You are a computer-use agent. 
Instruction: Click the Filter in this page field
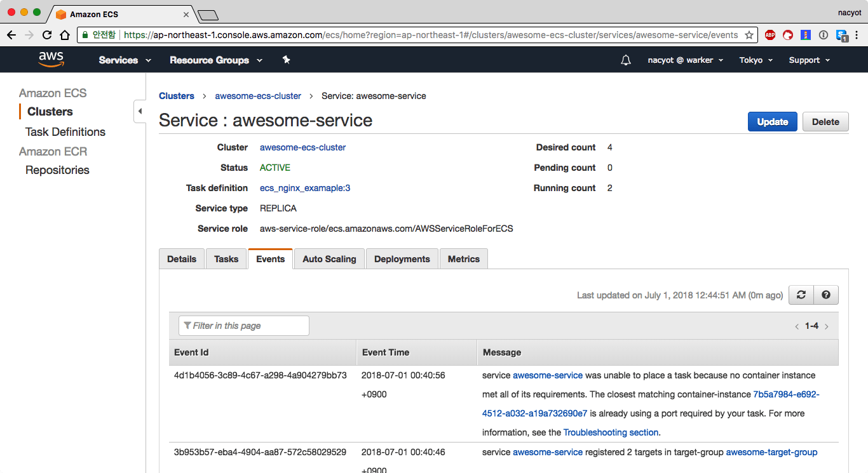tap(244, 326)
